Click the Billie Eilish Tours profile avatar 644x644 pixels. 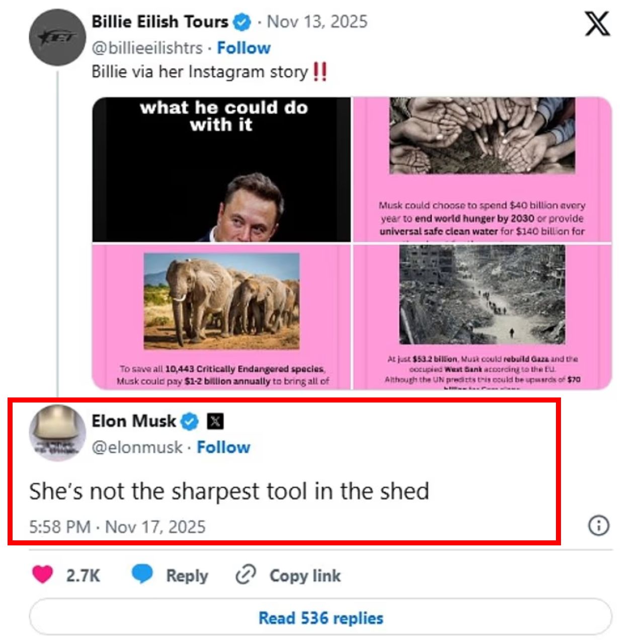coord(57,38)
